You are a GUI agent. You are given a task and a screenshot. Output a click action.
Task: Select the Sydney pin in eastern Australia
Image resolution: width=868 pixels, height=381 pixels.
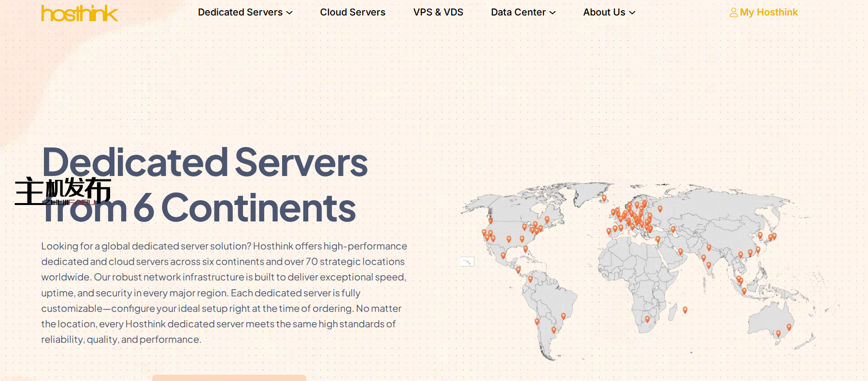pyautogui.click(x=789, y=327)
